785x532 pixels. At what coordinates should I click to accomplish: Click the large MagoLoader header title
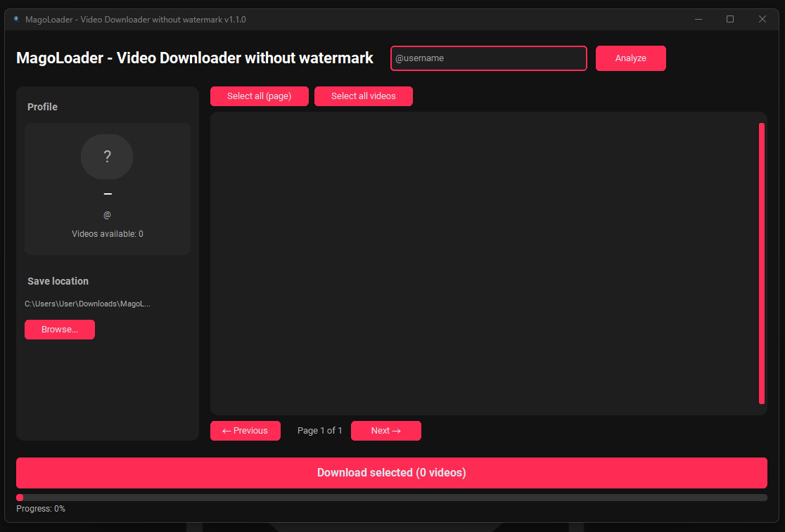[x=195, y=58]
